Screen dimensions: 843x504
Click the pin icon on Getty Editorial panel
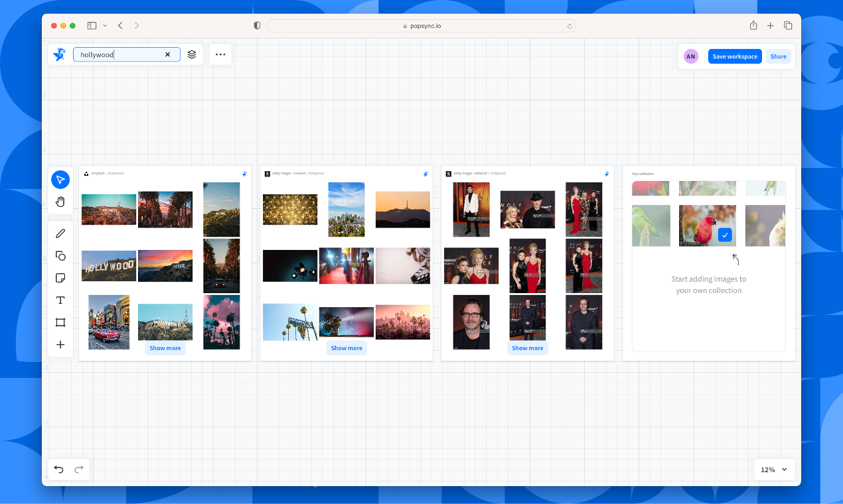607,174
